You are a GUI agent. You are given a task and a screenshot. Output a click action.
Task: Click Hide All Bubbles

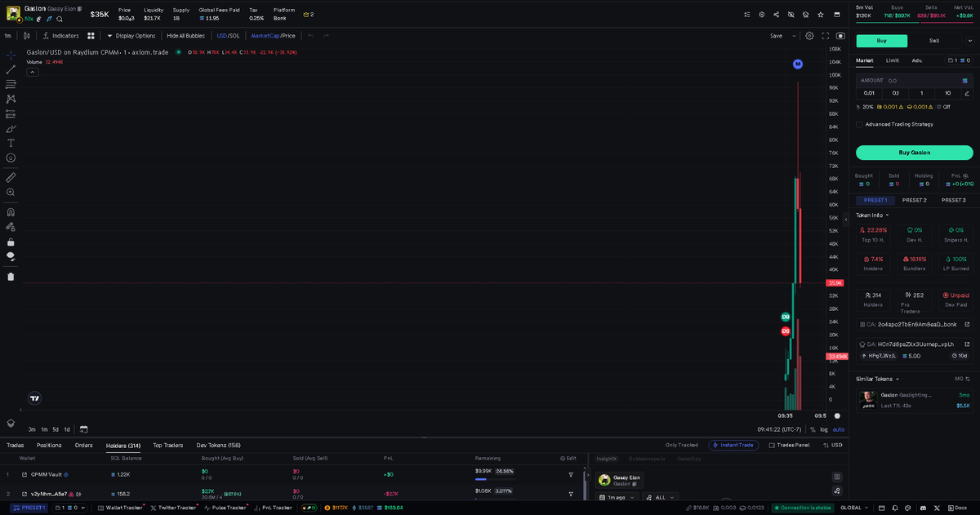tap(186, 36)
